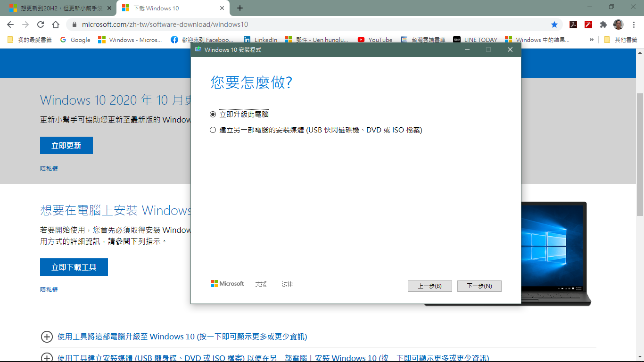Click the 立即更新 button on the webpage
The height and width of the screenshot is (362, 644).
(x=66, y=146)
